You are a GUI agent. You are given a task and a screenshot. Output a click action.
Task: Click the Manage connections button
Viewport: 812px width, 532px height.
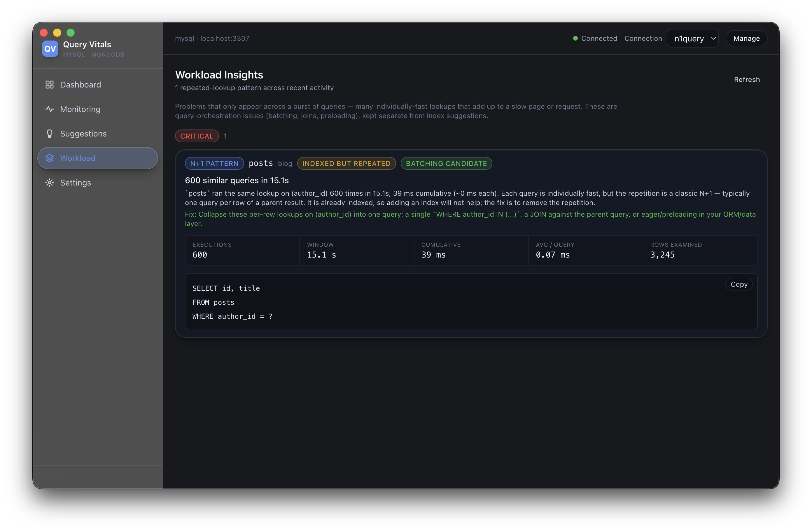[x=746, y=38]
